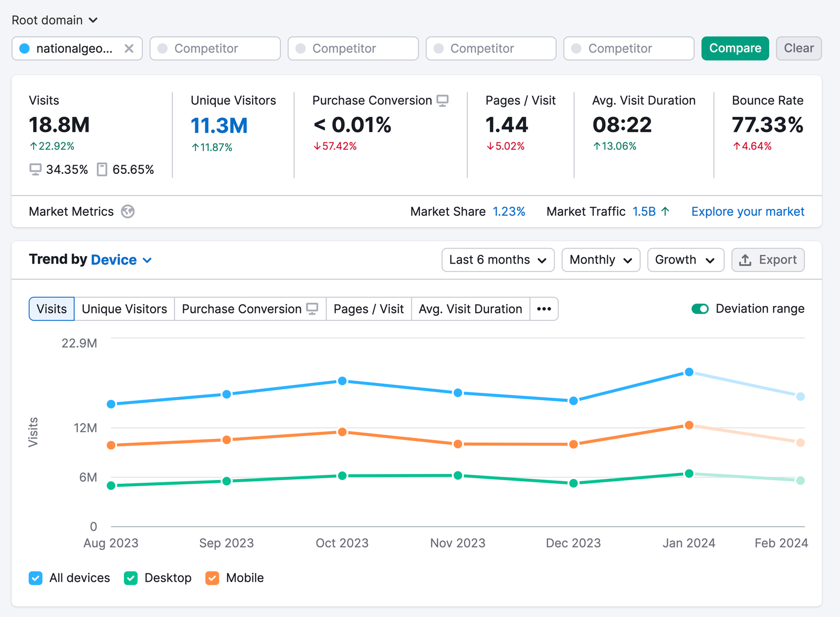
Task: Open the Root domain dropdown
Action: tap(55, 20)
